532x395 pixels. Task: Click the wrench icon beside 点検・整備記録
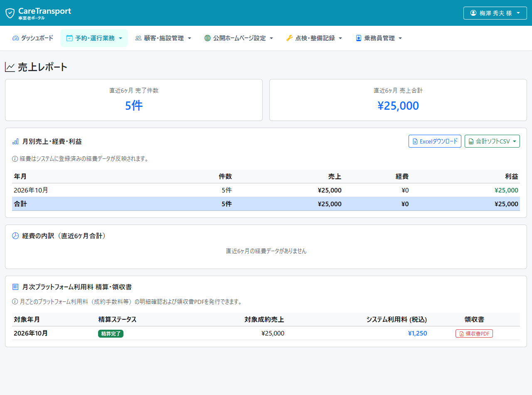[290, 38]
